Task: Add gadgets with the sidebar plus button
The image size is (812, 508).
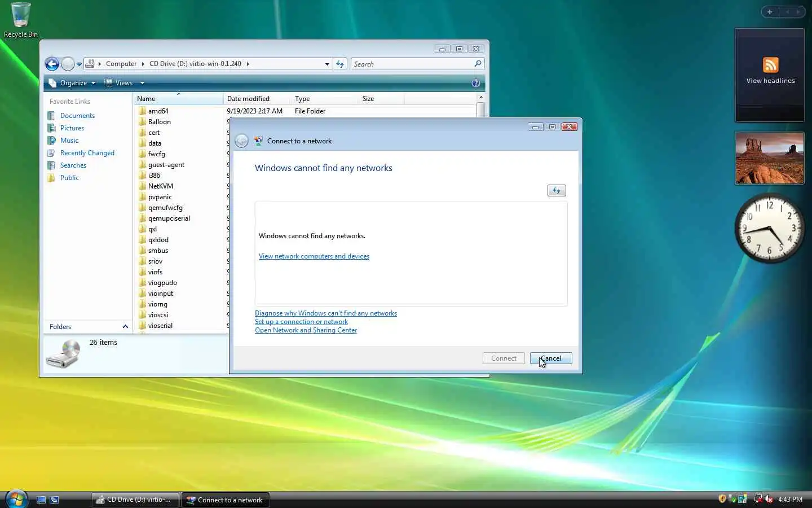Action: coord(769,12)
